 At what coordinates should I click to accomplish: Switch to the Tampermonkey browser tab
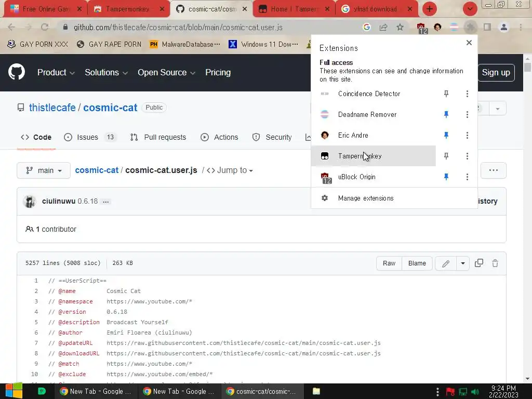(128, 9)
